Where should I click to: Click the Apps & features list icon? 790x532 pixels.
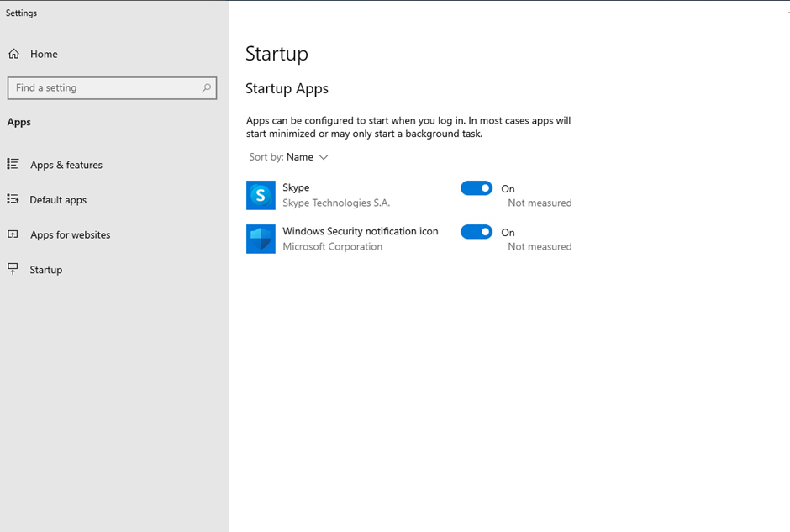(x=13, y=164)
